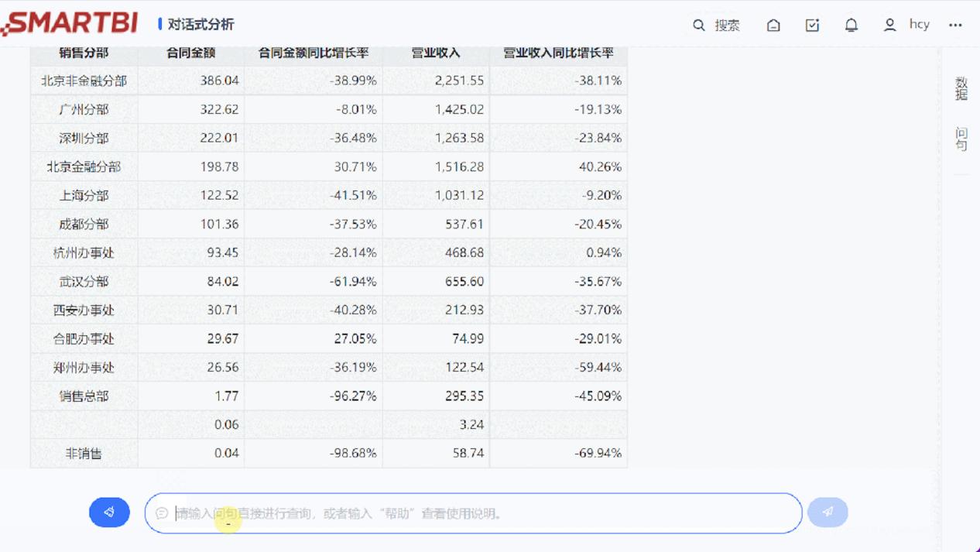The width and height of the screenshot is (980, 552).
Task: Click the SMARTBI logo
Action: point(70,23)
